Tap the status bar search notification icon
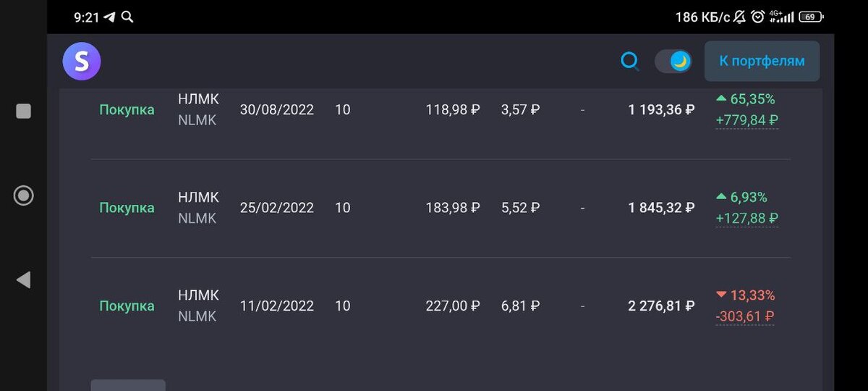Viewport: 868px width, 391px height. 127,17
